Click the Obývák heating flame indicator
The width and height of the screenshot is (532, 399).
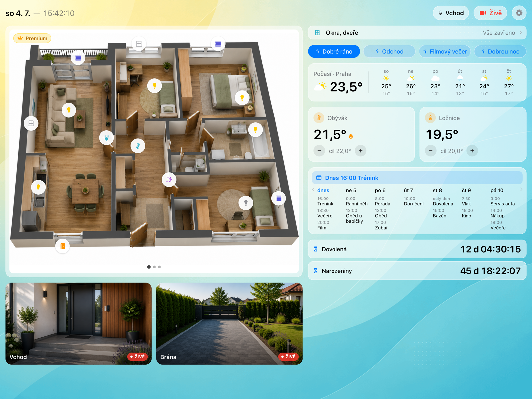point(351,136)
